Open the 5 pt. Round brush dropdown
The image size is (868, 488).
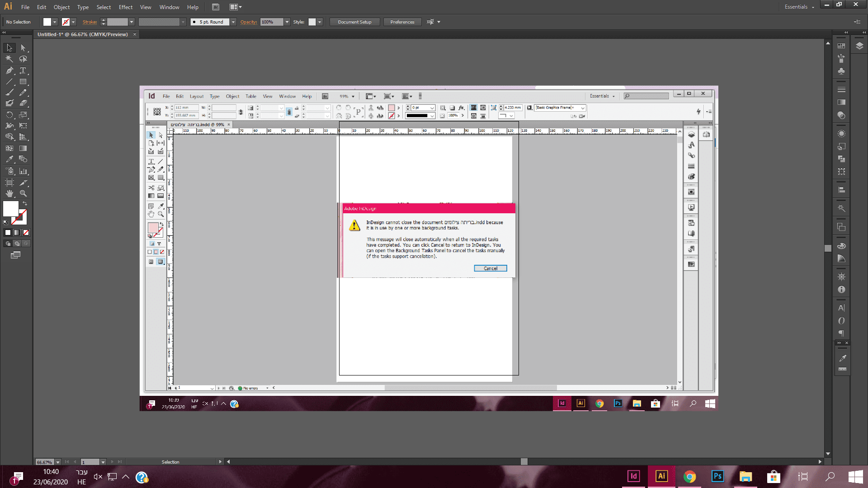pos(233,22)
